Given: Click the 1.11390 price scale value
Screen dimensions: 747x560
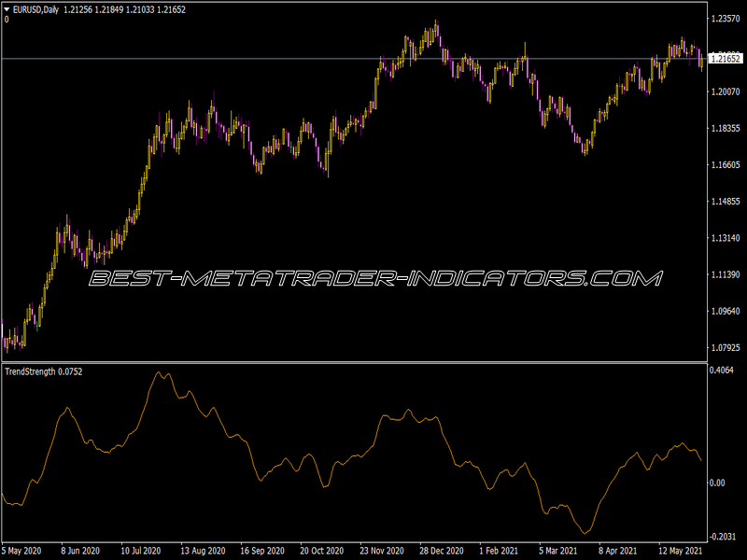Looking at the screenshot, I should tap(726, 274).
